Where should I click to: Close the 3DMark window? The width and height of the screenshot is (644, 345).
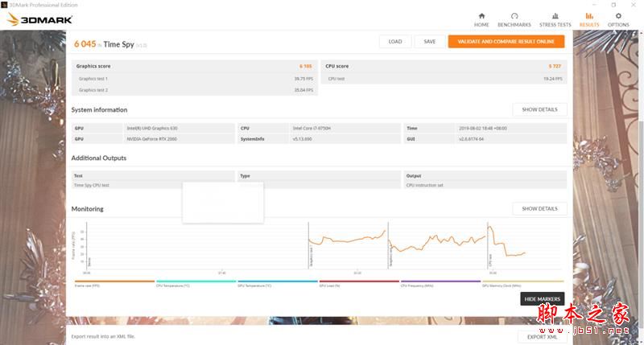point(634,5)
